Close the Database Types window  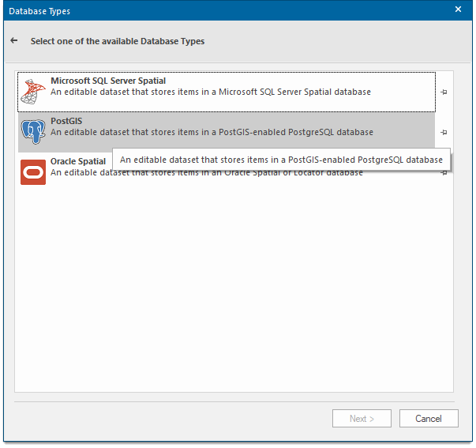point(458,10)
